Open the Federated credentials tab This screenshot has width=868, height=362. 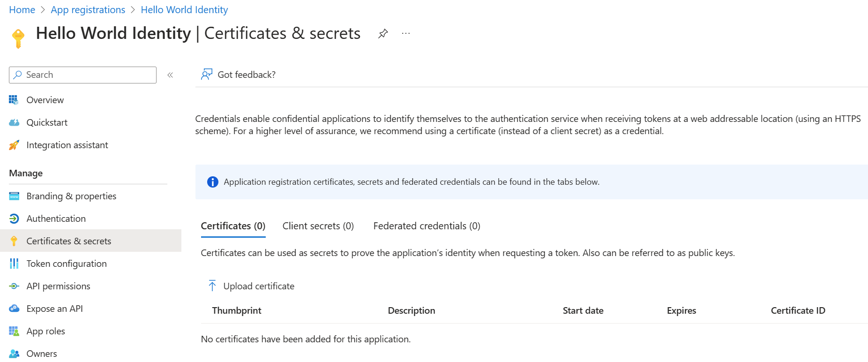tap(427, 226)
